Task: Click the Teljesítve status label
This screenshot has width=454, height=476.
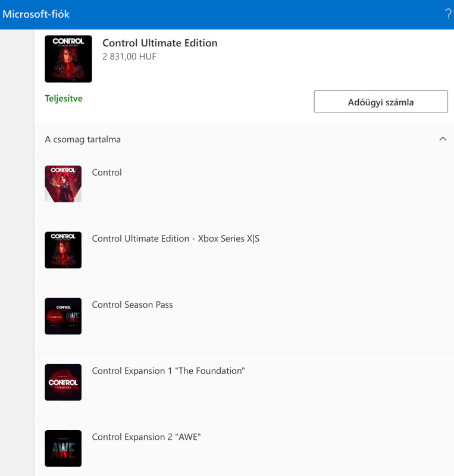Action: [64, 98]
